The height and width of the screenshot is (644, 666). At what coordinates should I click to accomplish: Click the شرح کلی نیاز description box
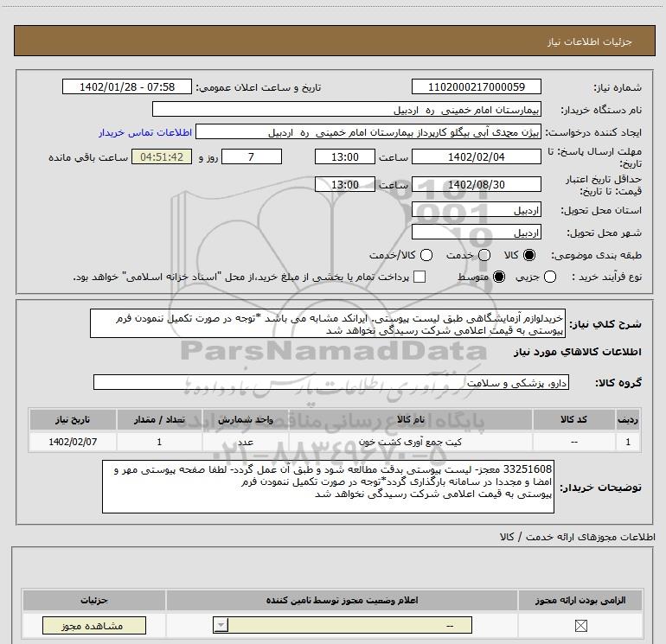[x=328, y=324]
